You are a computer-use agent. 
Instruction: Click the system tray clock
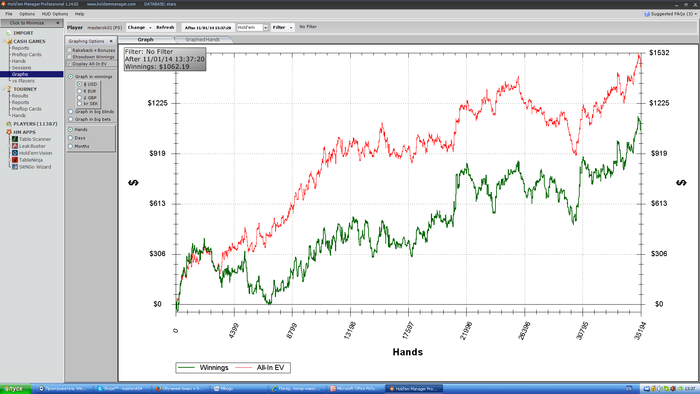tap(690, 389)
